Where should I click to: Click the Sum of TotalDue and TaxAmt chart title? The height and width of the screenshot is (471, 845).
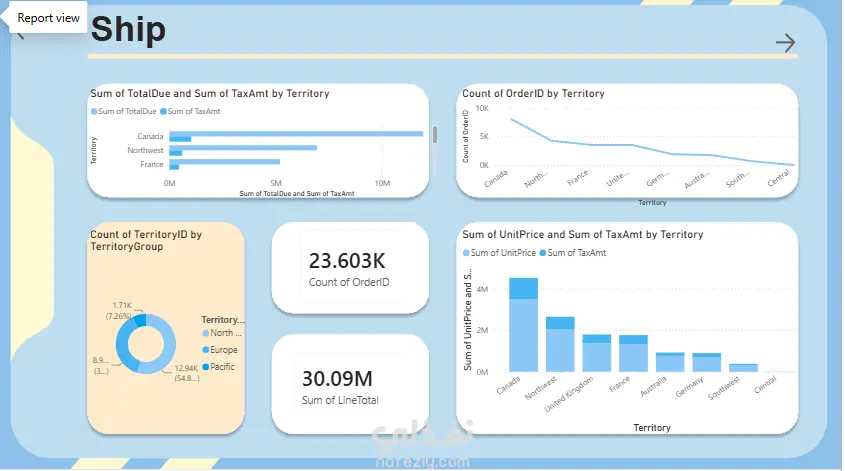pos(210,94)
